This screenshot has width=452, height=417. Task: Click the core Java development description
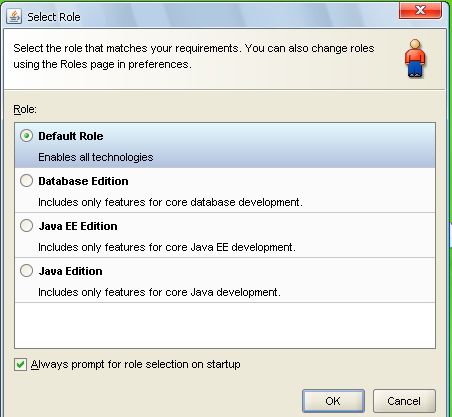pos(159,292)
